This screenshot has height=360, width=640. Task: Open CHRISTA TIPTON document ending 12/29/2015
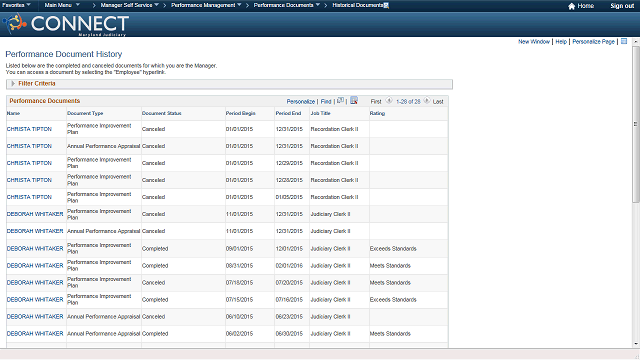pyautogui.click(x=29, y=163)
